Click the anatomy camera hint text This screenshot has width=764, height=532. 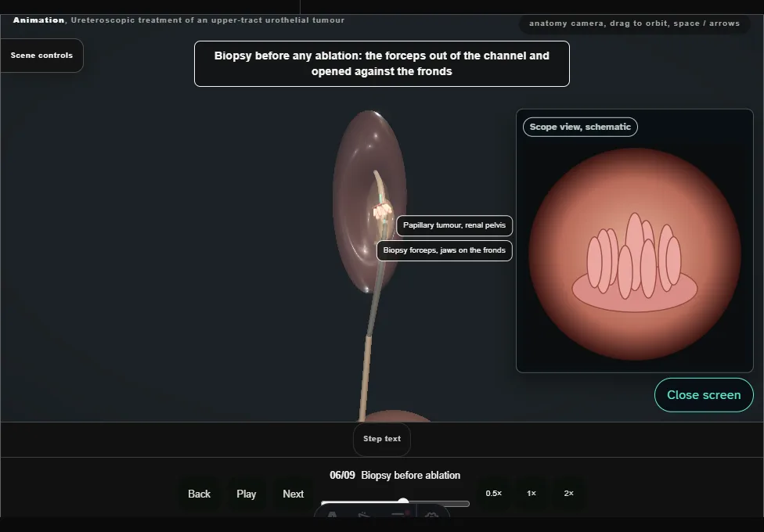click(x=634, y=23)
